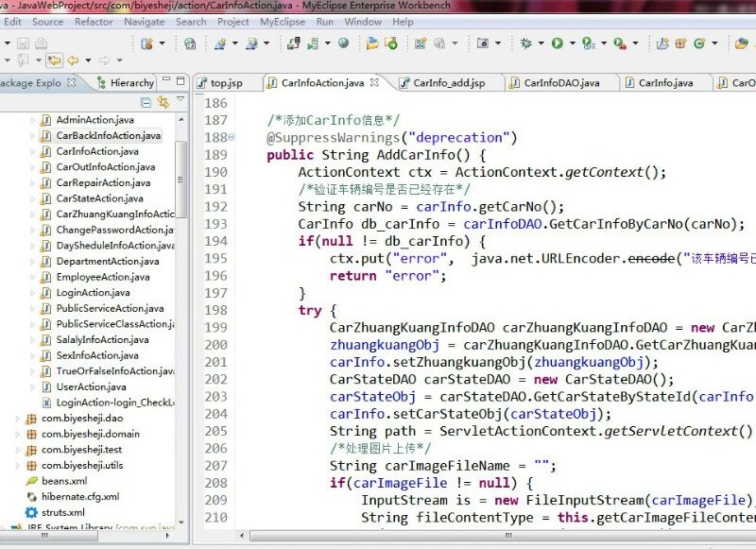
Task: Open the Navigate menu
Action: pos(145,22)
